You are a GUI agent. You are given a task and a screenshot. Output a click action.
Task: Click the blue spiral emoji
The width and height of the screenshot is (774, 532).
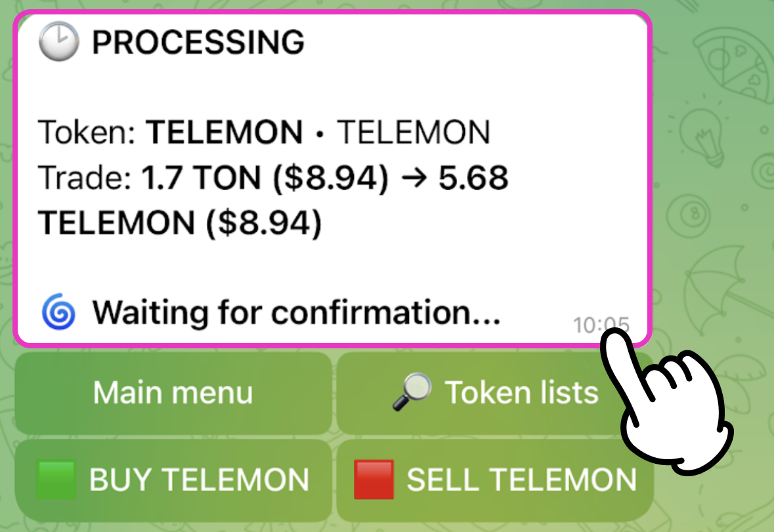coord(59,312)
